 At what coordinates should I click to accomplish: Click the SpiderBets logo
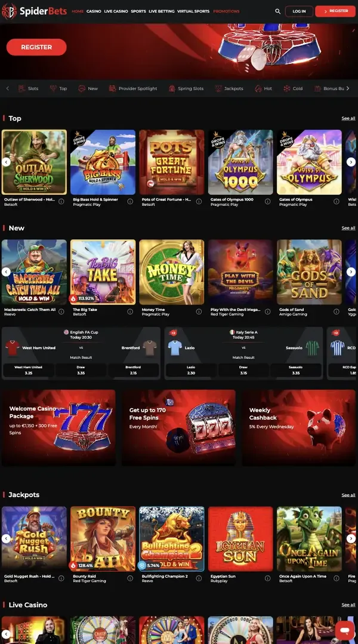tap(34, 11)
